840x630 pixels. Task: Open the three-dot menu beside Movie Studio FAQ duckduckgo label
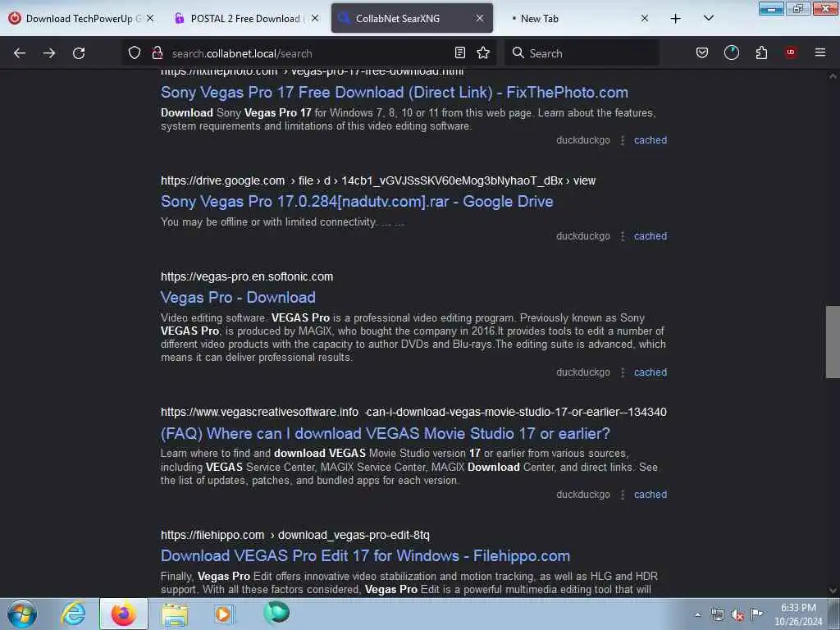click(622, 495)
